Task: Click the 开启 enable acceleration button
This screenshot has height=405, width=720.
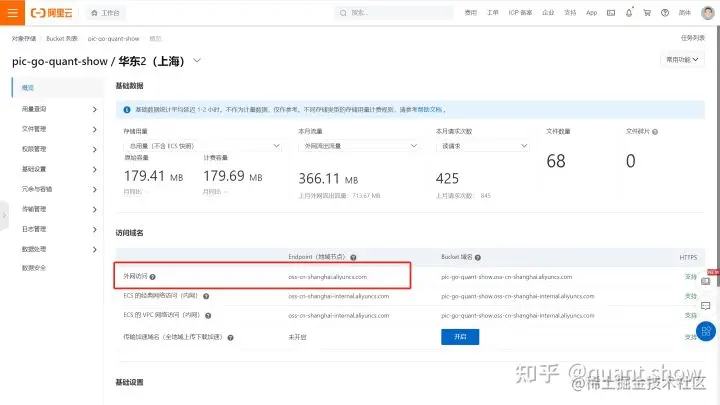Action: tap(460, 337)
